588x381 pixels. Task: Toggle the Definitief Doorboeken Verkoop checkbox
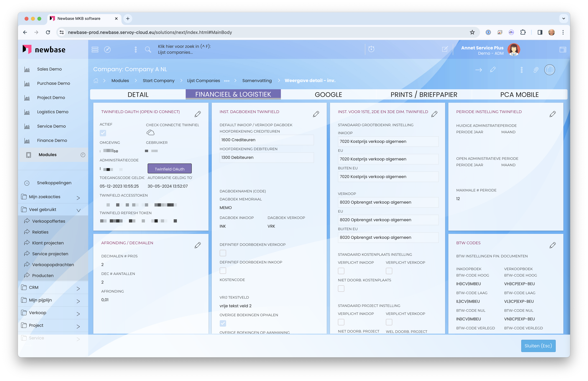223,253
